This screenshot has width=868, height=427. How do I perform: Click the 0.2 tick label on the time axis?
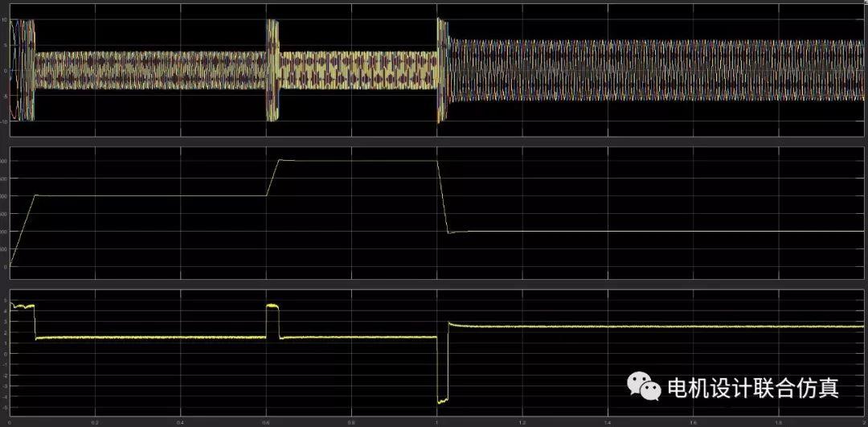(95, 422)
